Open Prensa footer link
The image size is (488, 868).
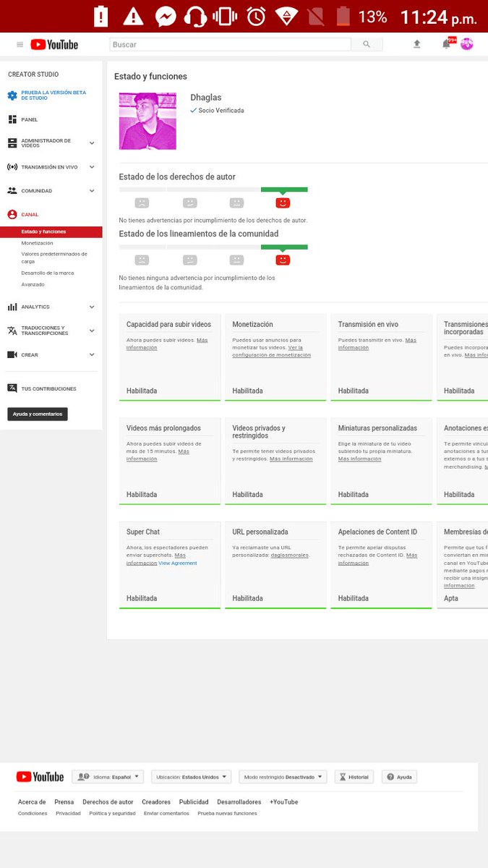(64, 802)
